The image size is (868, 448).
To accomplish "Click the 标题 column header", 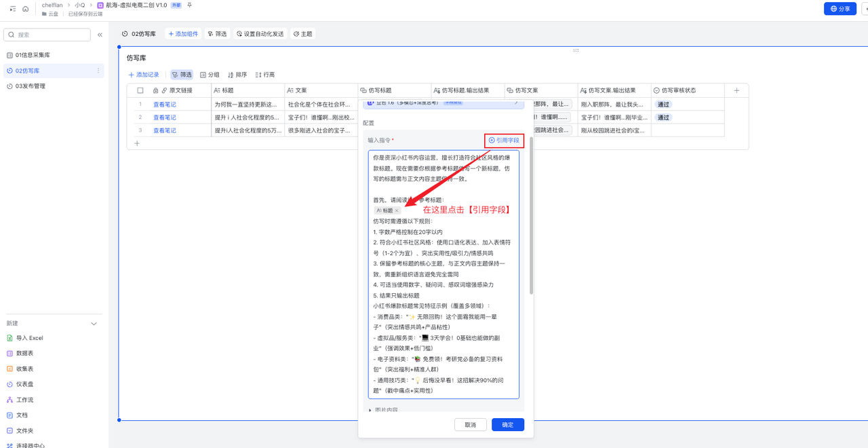I will tap(248, 90).
